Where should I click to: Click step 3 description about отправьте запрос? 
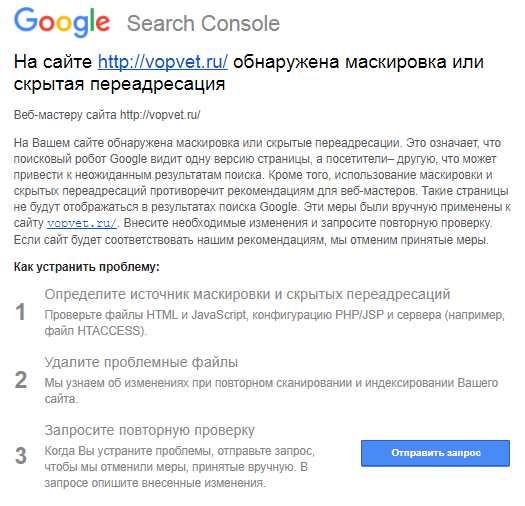click(179, 467)
